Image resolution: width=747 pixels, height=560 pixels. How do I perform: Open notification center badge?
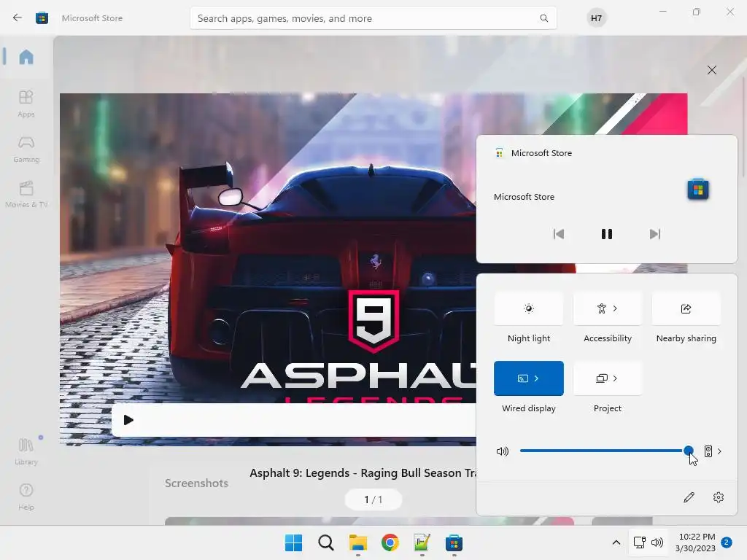tap(727, 542)
